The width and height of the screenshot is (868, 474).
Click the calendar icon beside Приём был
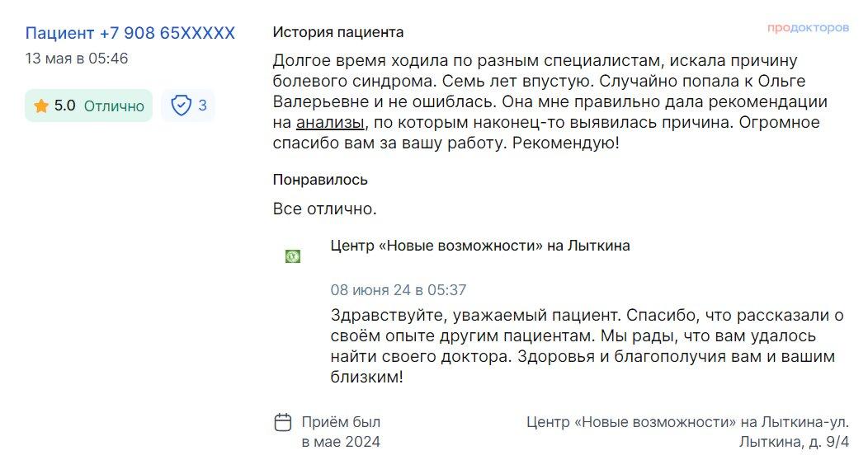tap(283, 422)
